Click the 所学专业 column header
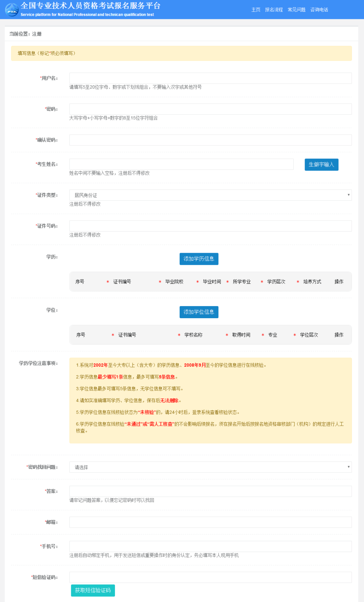The image size is (364, 602). point(242,282)
